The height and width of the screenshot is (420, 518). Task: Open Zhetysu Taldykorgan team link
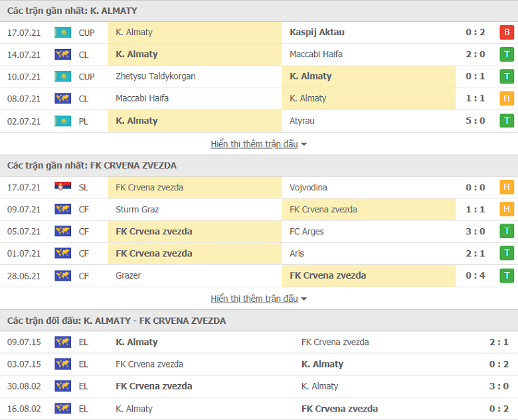point(155,76)
